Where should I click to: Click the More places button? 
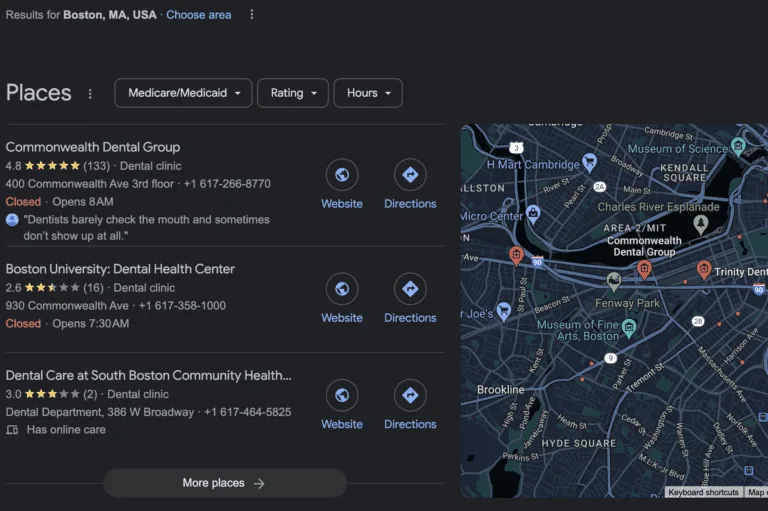click(224, 483)
